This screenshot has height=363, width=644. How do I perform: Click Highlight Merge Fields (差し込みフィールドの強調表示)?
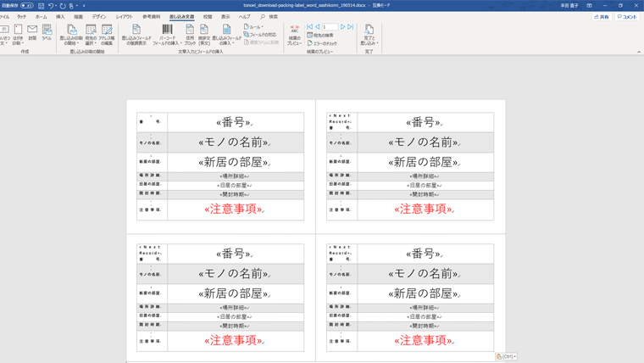(136, 33)
